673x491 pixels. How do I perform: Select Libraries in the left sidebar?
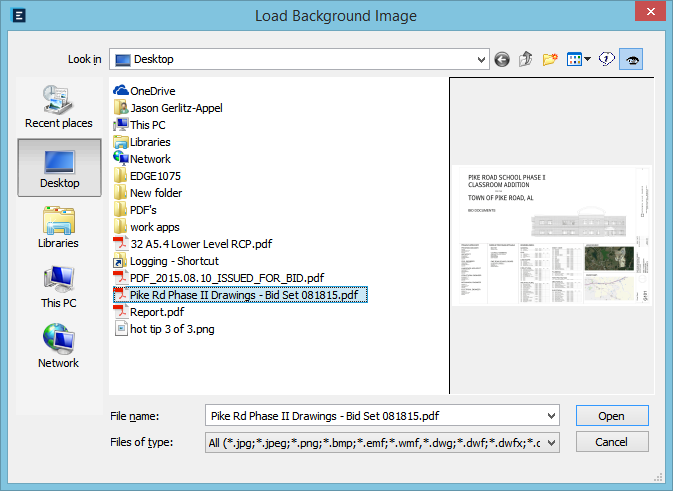click(x=59, y=227)
